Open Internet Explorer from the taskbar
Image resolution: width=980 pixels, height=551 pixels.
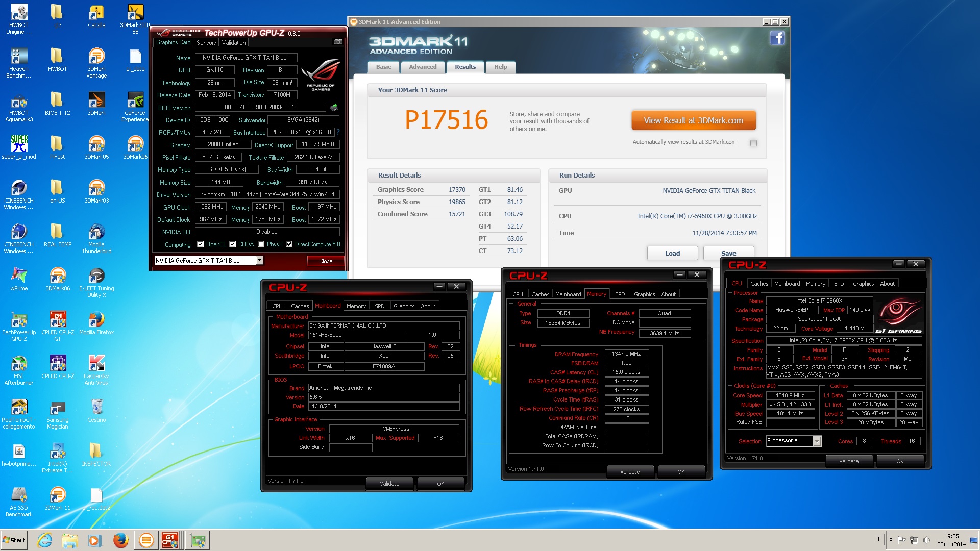click(45, 540)
